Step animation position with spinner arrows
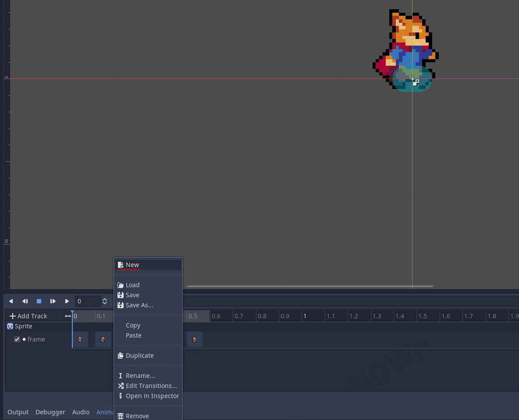 (x=105, y=301)
